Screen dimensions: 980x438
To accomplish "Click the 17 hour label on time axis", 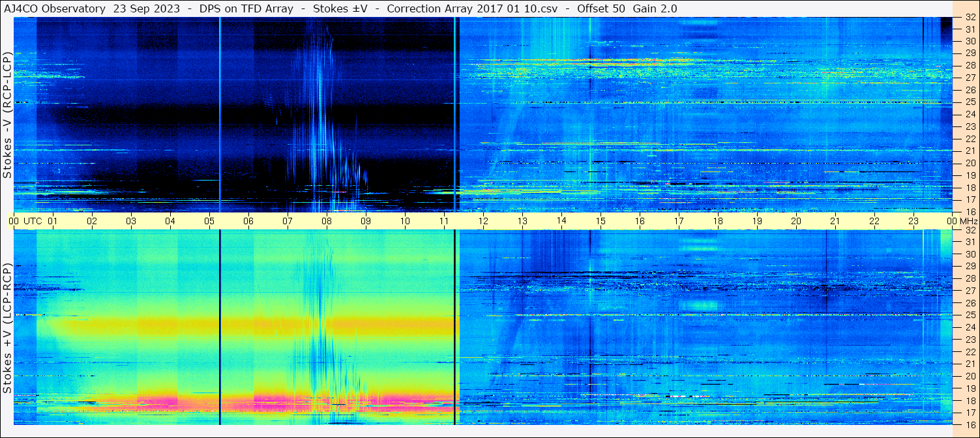I will click(679, 221).
